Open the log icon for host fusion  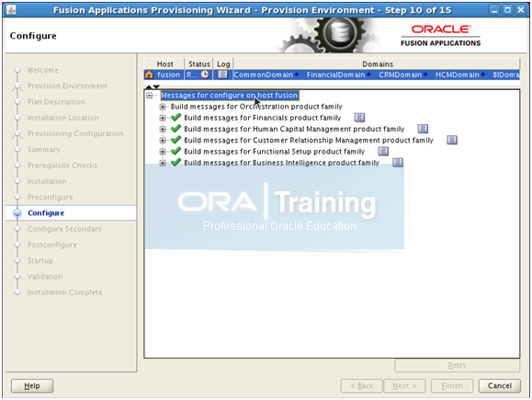(222, 74)
